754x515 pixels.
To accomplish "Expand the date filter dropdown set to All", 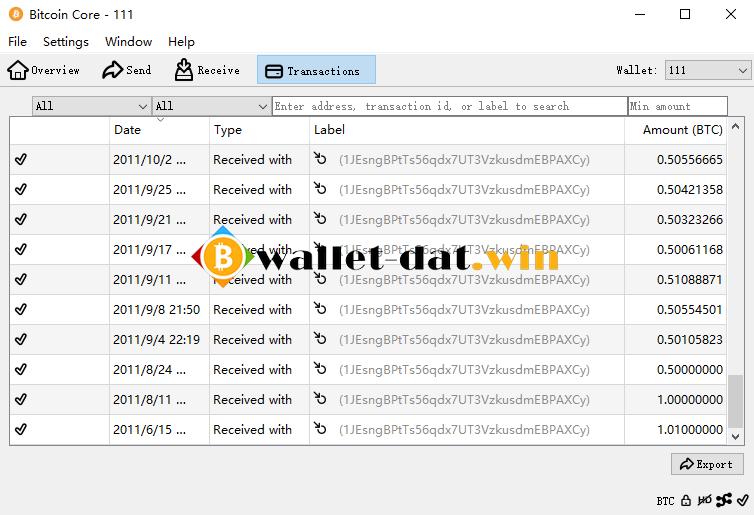I will click(91, 106).
